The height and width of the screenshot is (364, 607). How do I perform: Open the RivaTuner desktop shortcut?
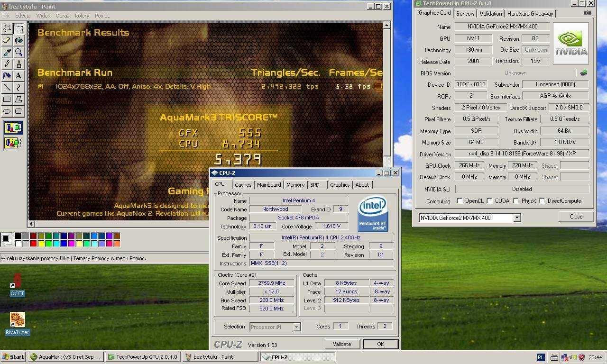point(17,324)
